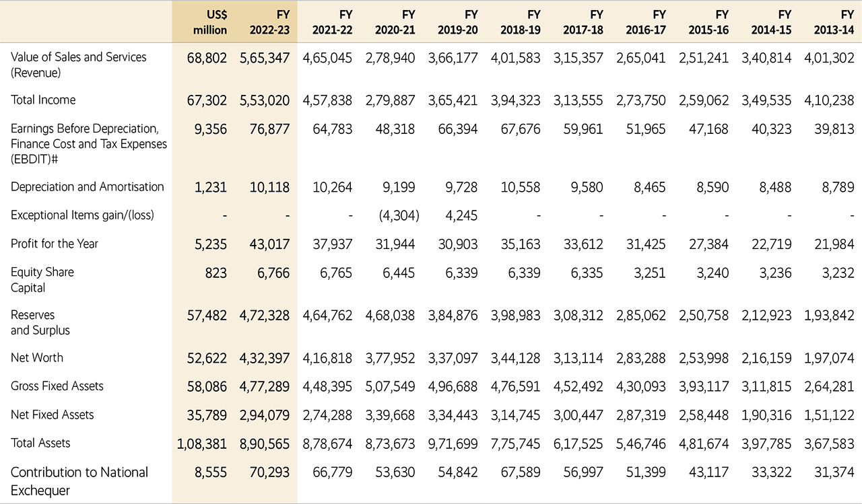
Task: Select exchequer contribution value 67,589
Action: point(521,473)
